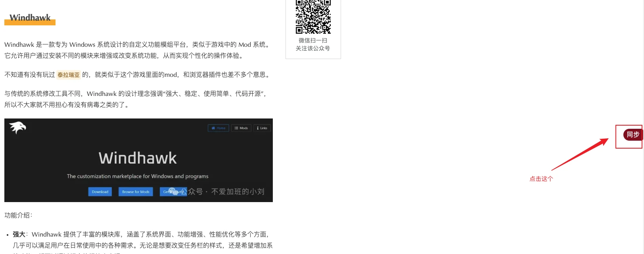Viewport: 644px width, 254px height.
Task: Click the Windhawk eagle logo icon
Action: point(17,128)
